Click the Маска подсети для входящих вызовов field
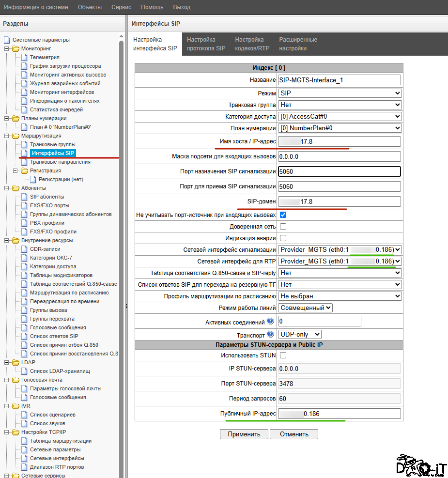This screenshot has height=478, width=448. pos(340,156)
